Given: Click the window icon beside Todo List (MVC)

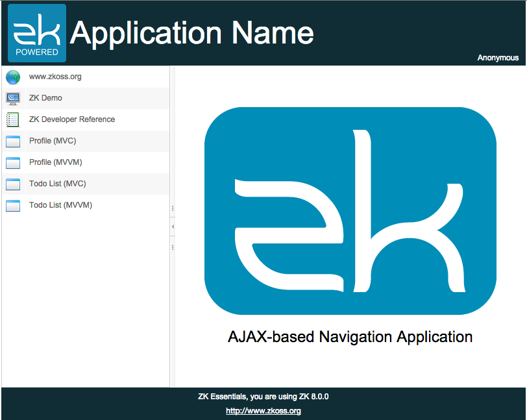Looking at the screenshot, I should (13, 184).
